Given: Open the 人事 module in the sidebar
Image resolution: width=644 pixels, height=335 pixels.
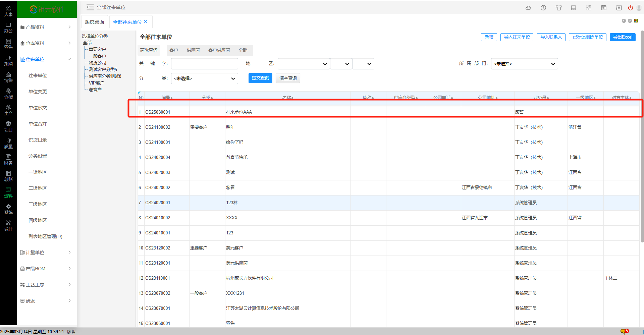Looking at the screenshot, I should click(x=8, y=11).
